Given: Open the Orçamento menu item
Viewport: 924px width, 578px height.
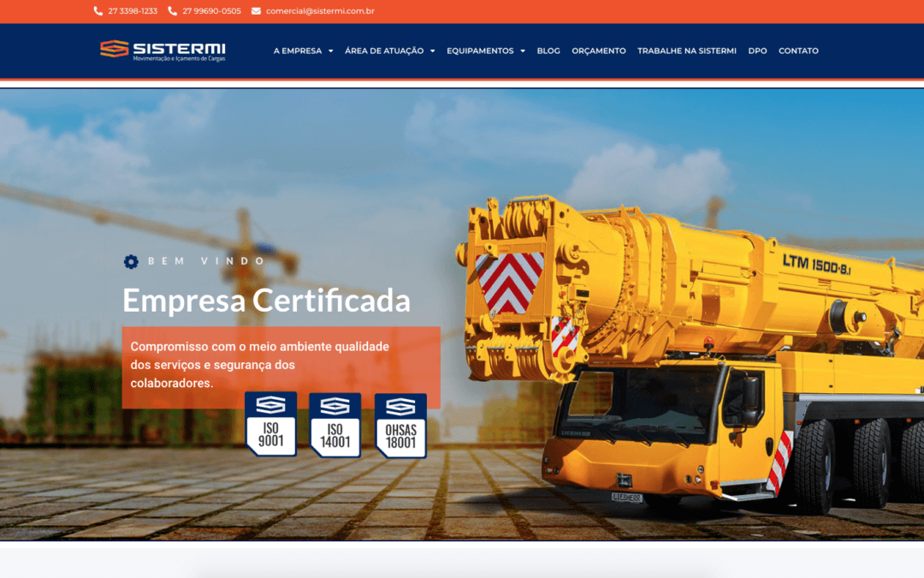Looking at the screenshot, I should click(599, 51).
